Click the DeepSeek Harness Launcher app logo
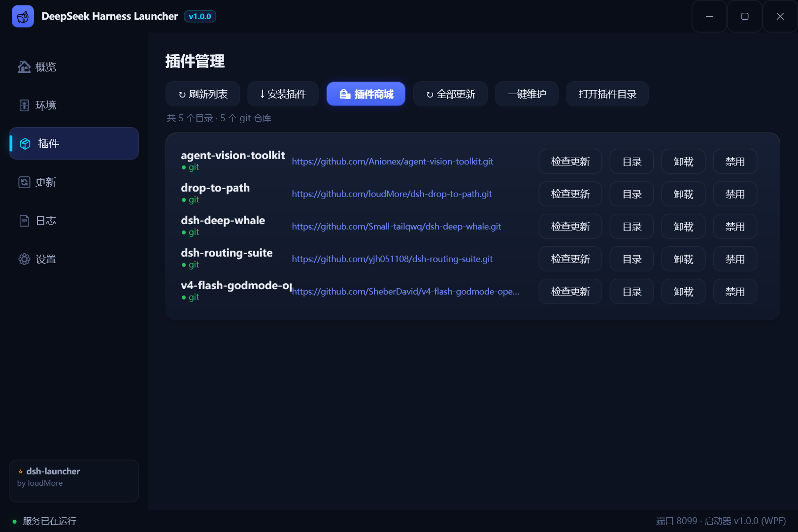The height and width of the screenshot is (532, 798). (x=23, y=16)
